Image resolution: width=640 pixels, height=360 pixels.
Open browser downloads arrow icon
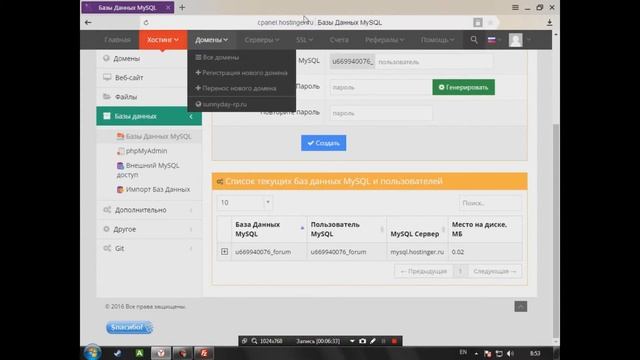(549, 22)
